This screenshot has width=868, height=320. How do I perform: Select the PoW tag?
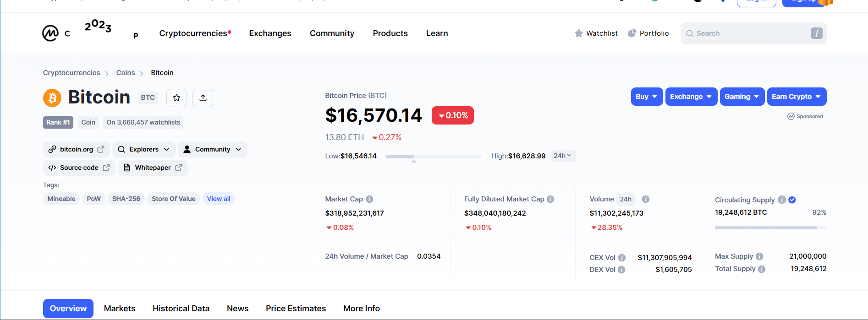pos(93,199)
